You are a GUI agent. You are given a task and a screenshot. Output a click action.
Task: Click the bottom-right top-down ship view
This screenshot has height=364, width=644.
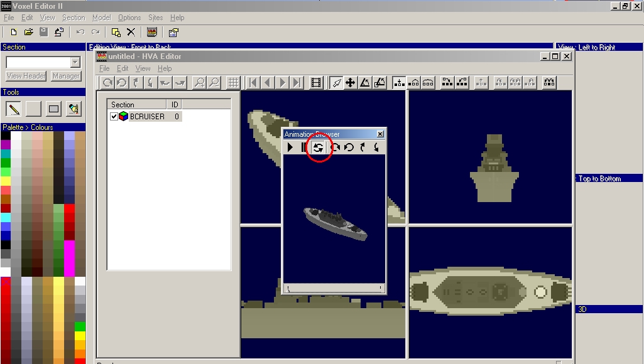tap(491, 292)
